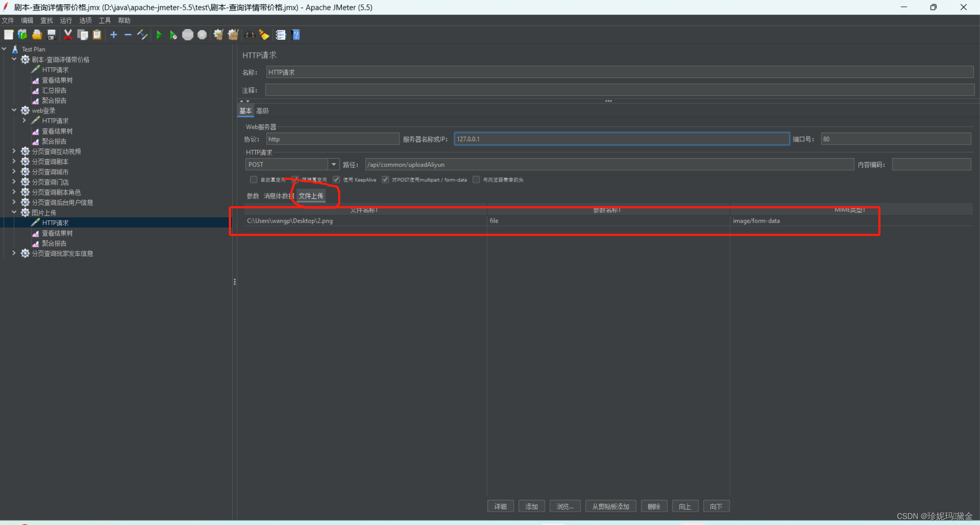Select 汇总报告 in the tree
Screen dimensions: 980x525
coord(54,90)
